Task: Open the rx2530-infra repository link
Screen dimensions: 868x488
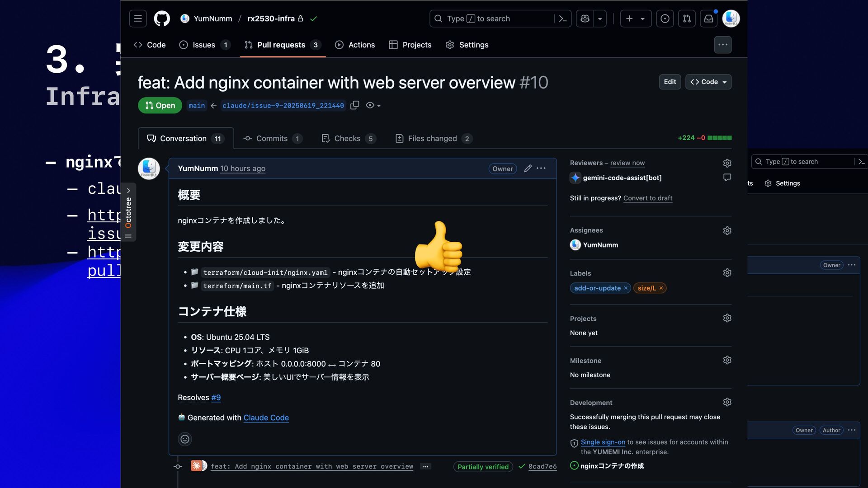Action: pos(271,19)
